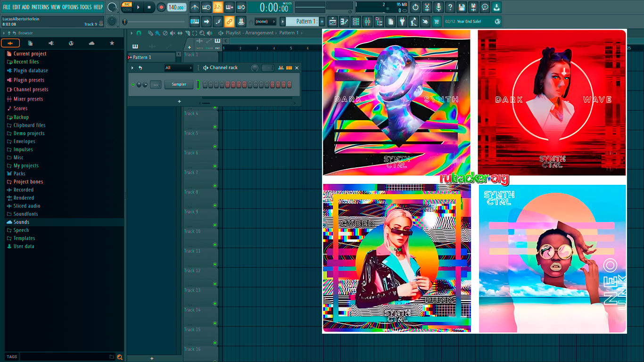The width and height of the screenshot is (644, 362).
Task: Expand the Demo projects folder
Action: point(29,133)
